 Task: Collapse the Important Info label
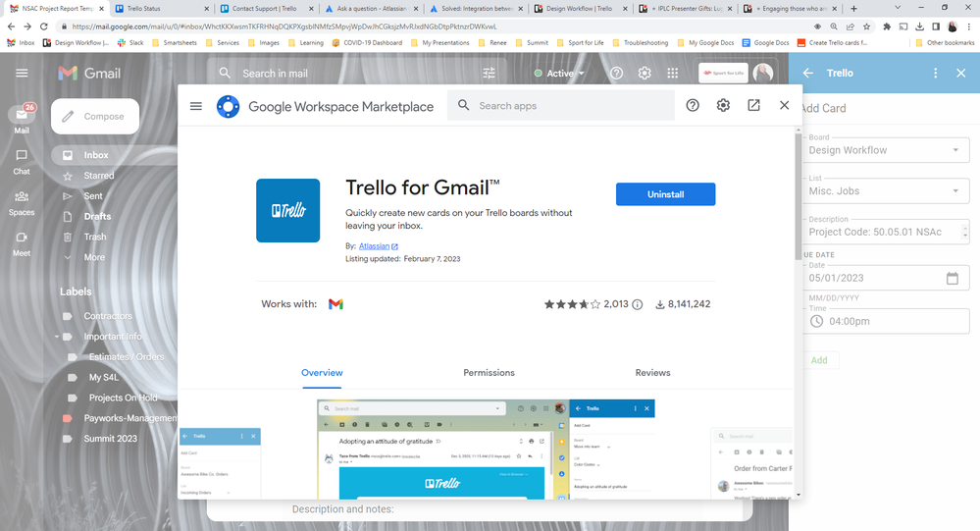56,337
